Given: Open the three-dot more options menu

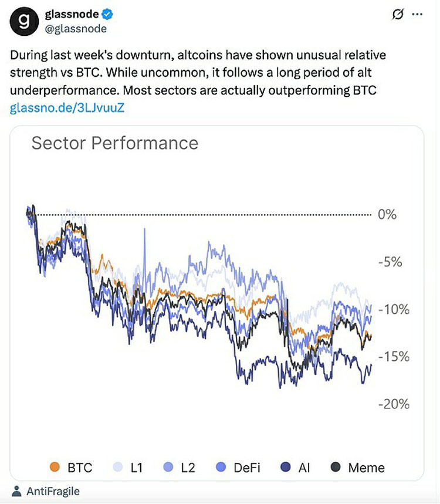Looking at the screenshot, I should [x=417, y=14].
